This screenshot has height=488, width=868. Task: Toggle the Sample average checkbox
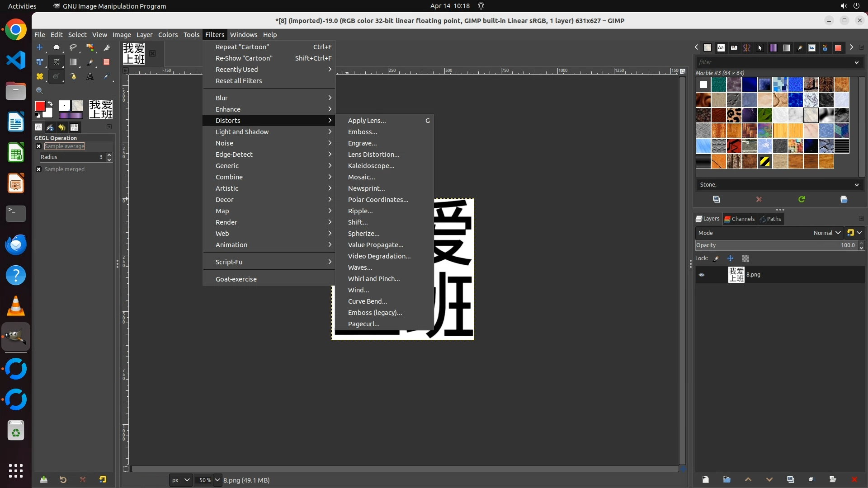tap(39, 146)
